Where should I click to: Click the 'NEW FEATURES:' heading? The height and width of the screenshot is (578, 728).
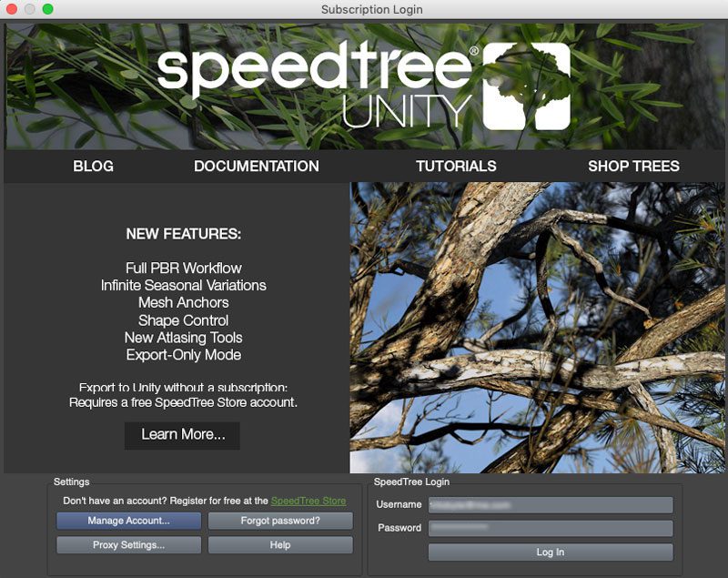tap(184, 234)
